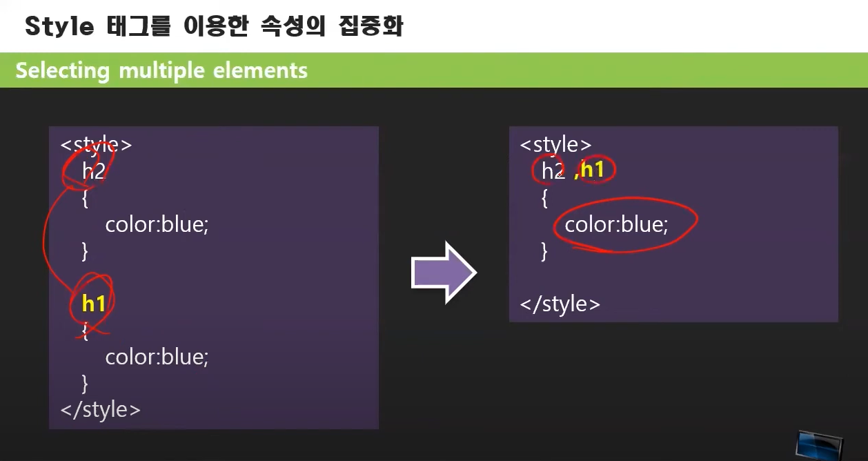Click color:blue; in the right code box

616,225
